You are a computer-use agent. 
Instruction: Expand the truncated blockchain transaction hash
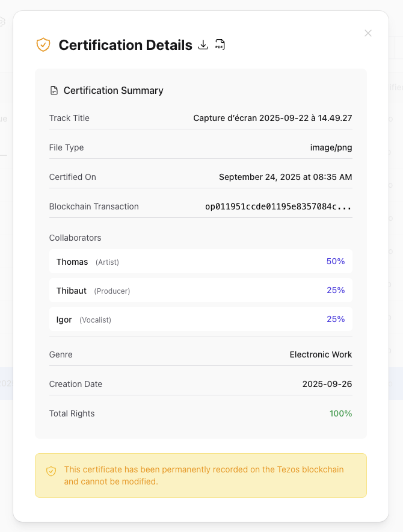277,206
